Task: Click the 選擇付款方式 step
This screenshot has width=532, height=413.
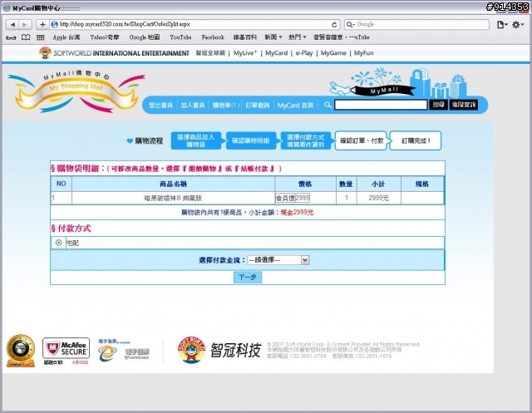Action: (305, 140)
